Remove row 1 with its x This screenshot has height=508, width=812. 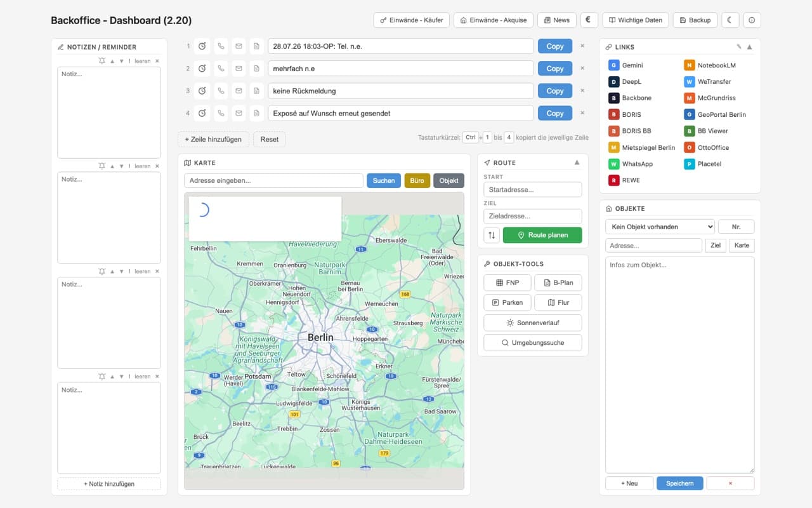point(582,46)
